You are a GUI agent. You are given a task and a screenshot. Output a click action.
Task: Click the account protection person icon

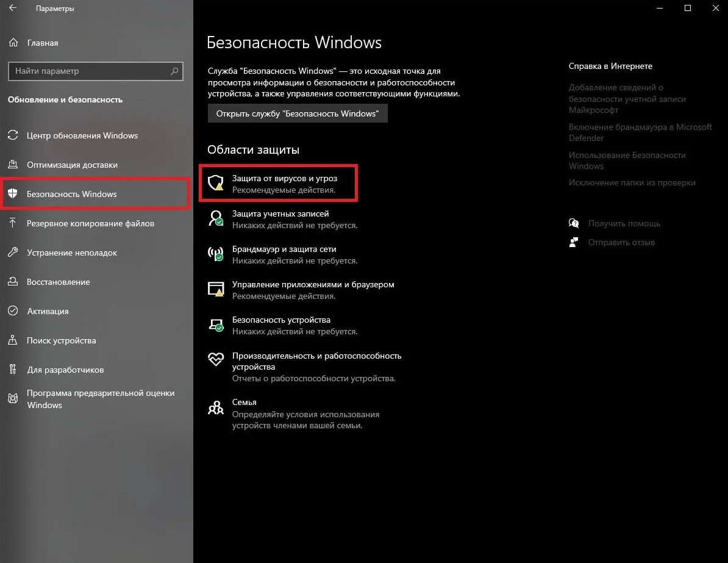click(215, 218)
